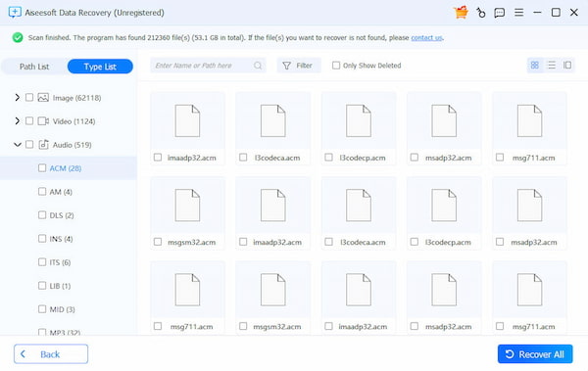This screenshot has width=588, height=371.
Task: Switch to detail panel view icon
Action: [567, 66]
